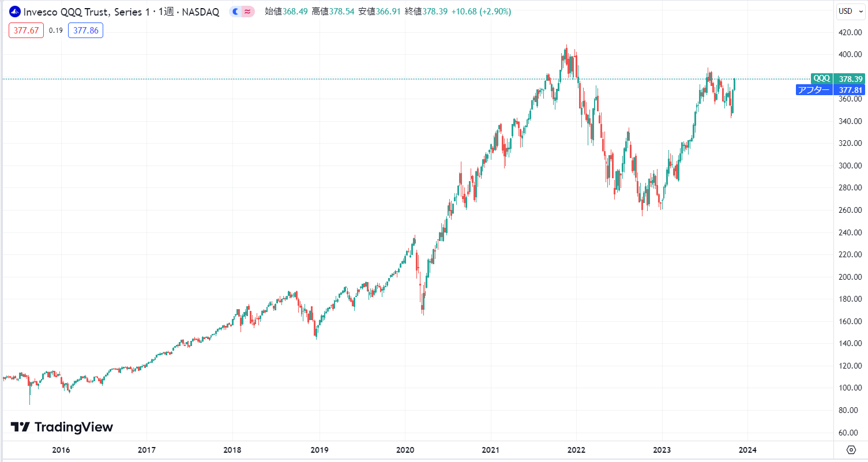
Task: Click the moon post-market session indicator icon
Action: [x=236, y=12]
